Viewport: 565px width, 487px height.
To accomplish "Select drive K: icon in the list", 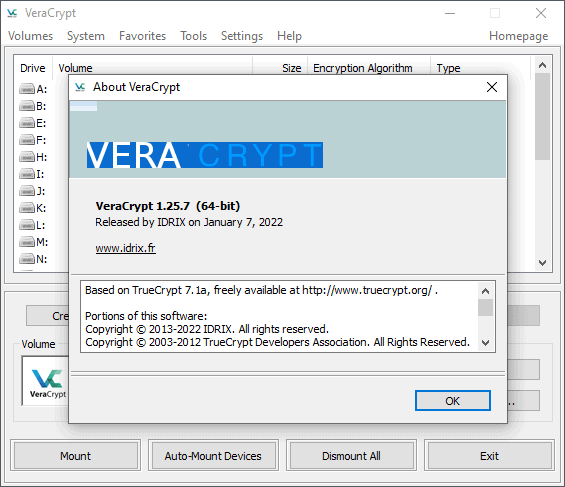I will pyautogui.click(x=27, y=208).
